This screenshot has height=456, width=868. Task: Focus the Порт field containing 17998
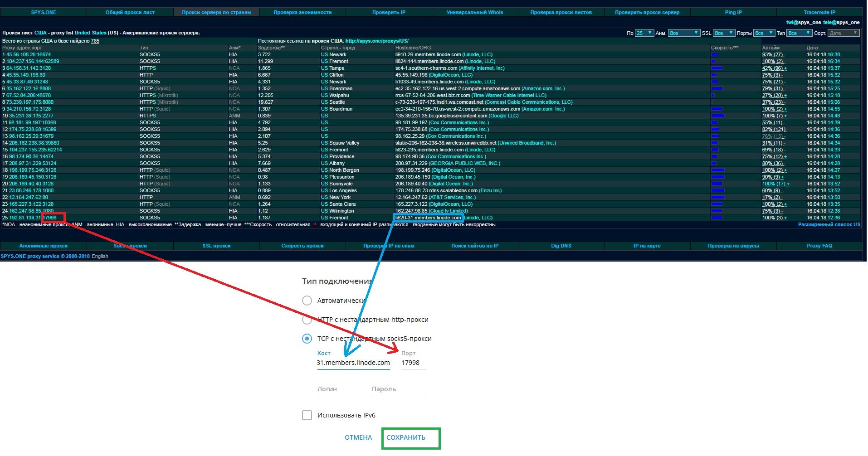pos(413,363)
